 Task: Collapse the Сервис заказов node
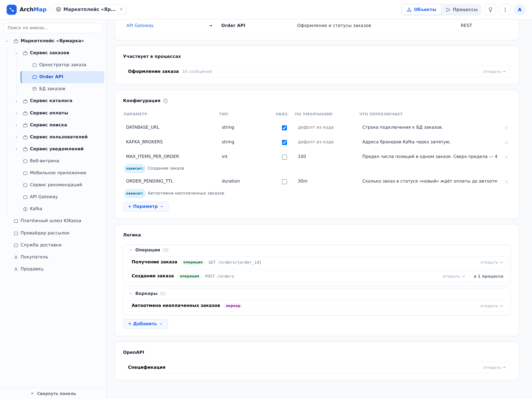pyautogui.click(x=16, y=53)
